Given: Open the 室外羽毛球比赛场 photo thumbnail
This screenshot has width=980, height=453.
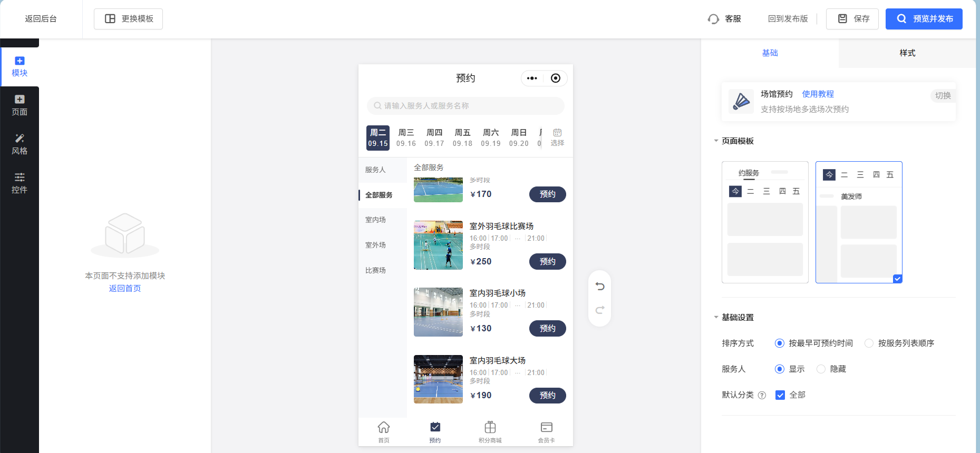Looking at the screenshot, I should [438, 245].
